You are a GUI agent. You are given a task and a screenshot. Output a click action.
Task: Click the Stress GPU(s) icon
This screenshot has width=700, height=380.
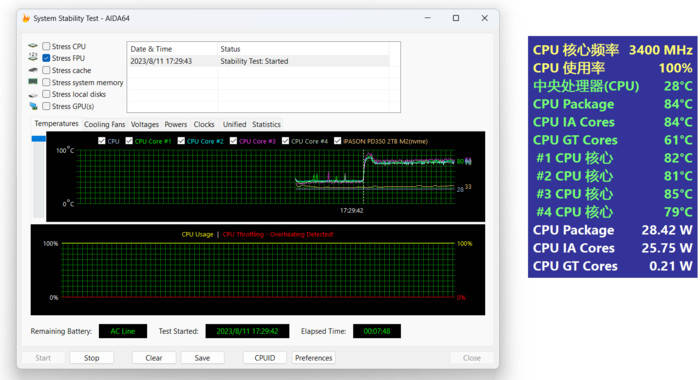coord(33,106)
